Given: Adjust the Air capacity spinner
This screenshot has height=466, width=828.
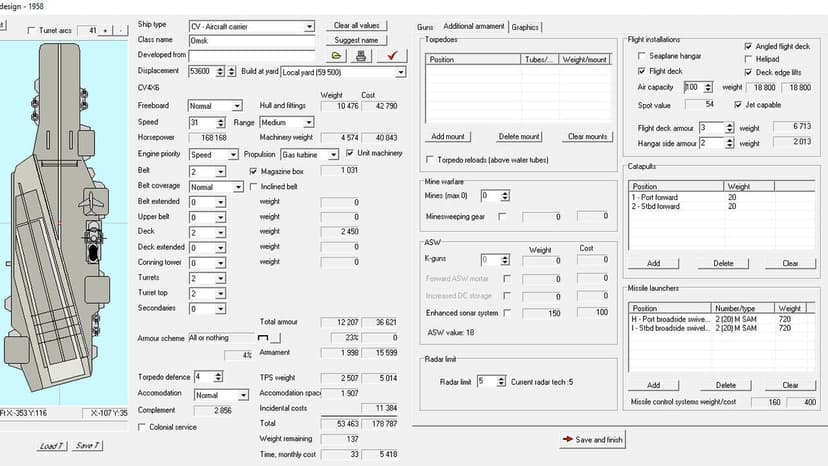Looking at the screenshot, I should click(x=709, y=87).
